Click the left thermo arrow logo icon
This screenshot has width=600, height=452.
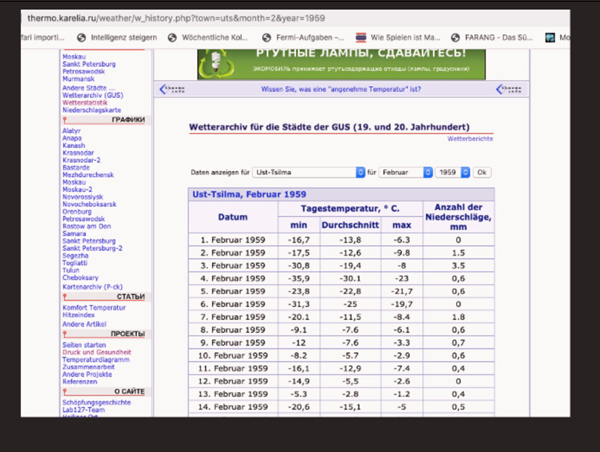172,89
